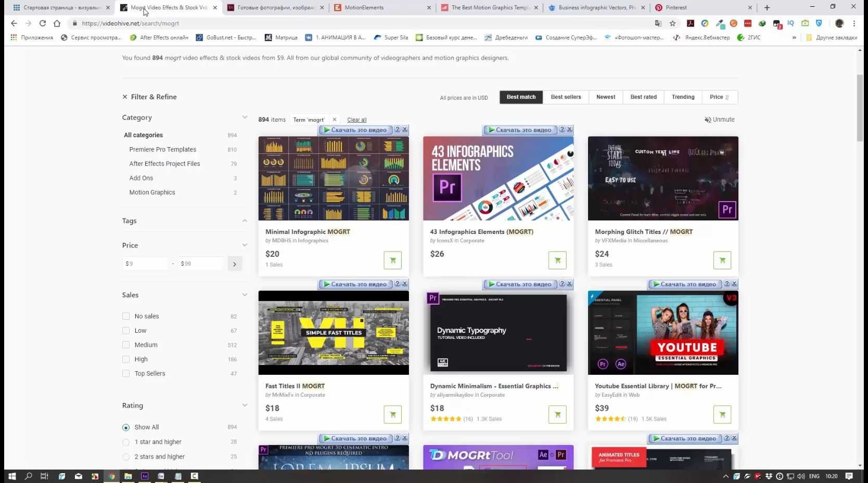Open Windows Start menu

coord(12,476)
